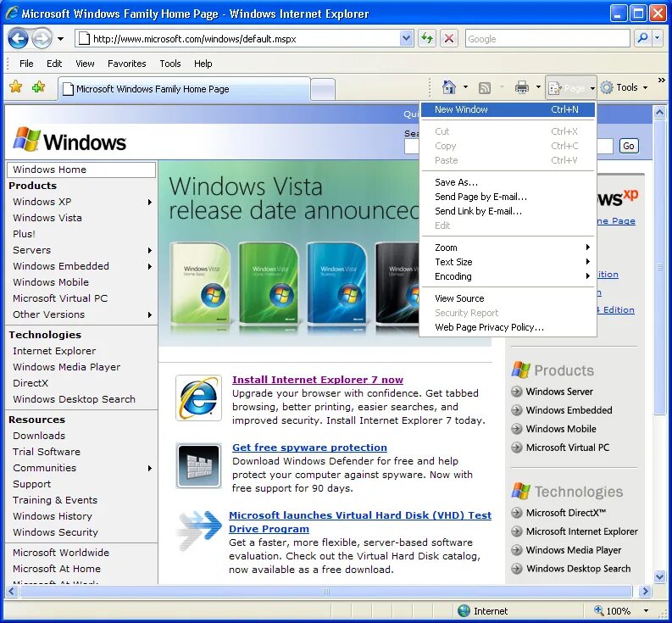672x623 pixels.
Task: Open Windows XP in left navigation
Action: 42,202
